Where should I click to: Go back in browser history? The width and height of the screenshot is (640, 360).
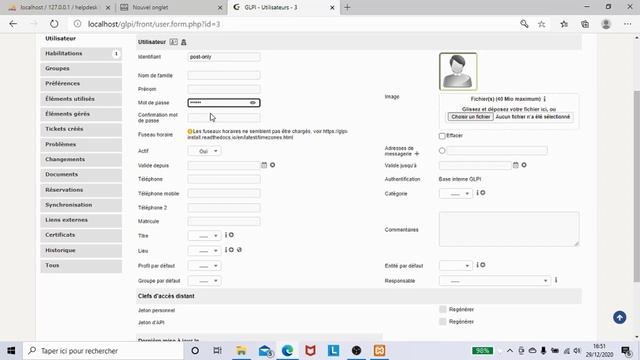13,24
